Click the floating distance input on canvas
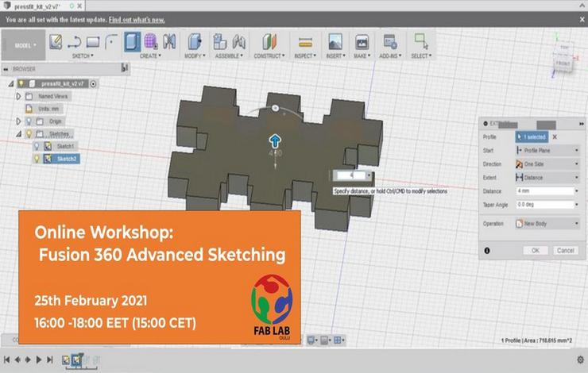The height and width of the screenshot is (373, 588). [351, 175]
